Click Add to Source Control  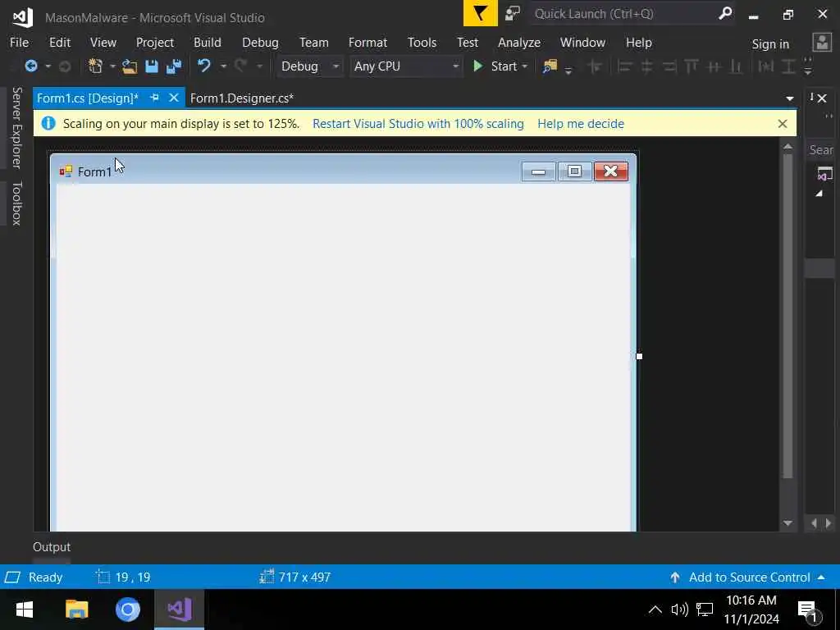pyautogui.click(x=749, y=577)
